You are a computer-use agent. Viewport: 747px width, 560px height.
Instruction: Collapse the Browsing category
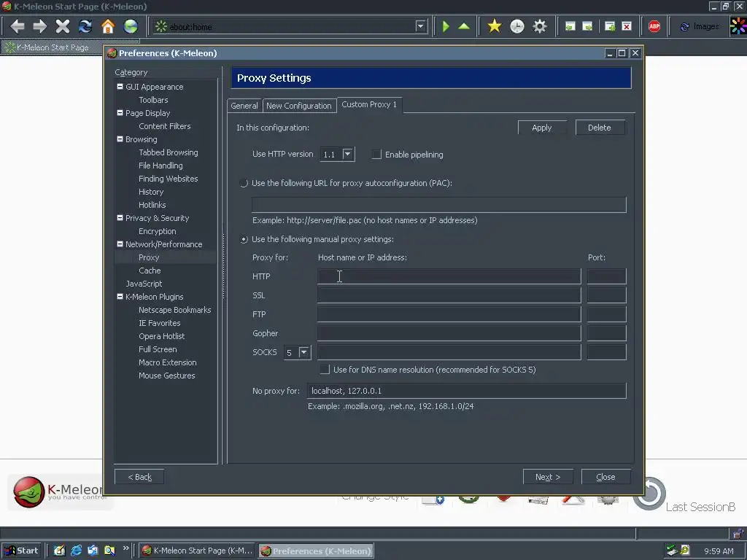click(x=120, y=139)
